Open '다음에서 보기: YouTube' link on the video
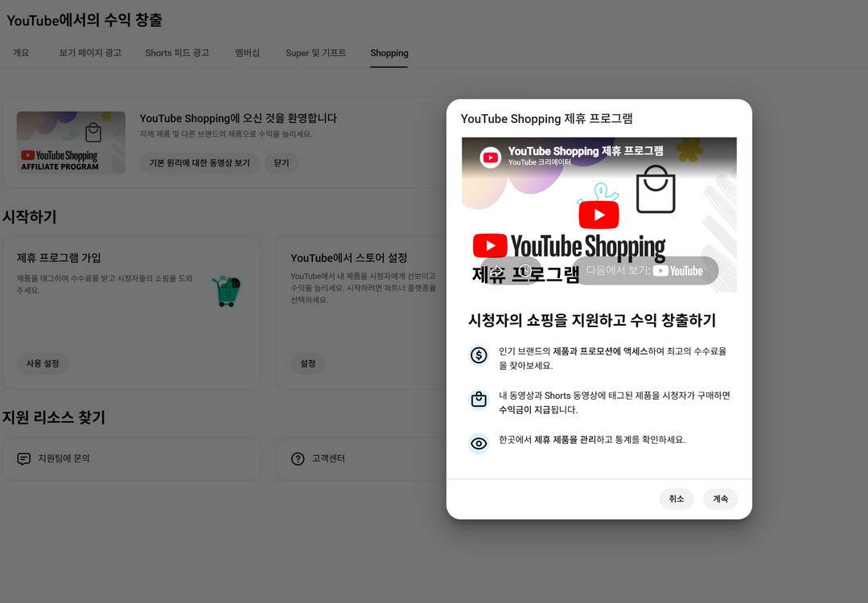 645,270
